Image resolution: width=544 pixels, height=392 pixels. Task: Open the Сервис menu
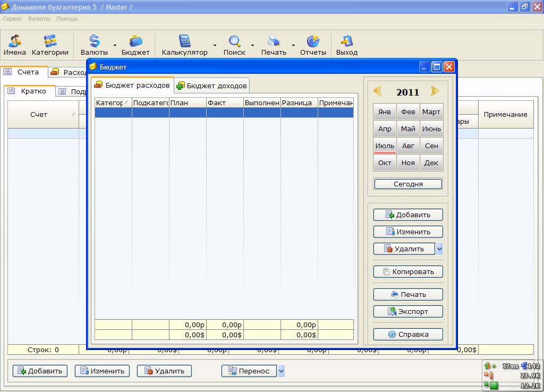tap(13, 19)
